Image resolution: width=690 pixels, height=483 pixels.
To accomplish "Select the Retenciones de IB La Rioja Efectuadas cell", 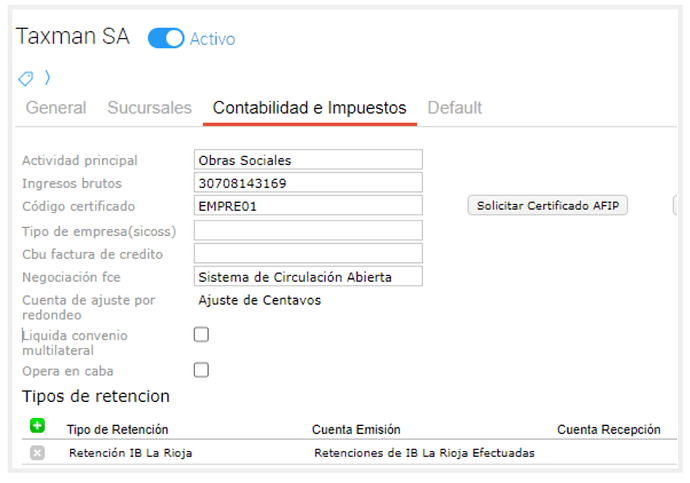I will tap(424, 453).
